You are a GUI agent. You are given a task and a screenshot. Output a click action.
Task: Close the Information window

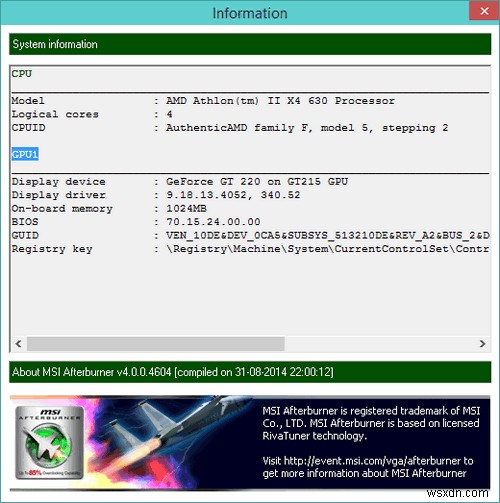tap(484, 11)
